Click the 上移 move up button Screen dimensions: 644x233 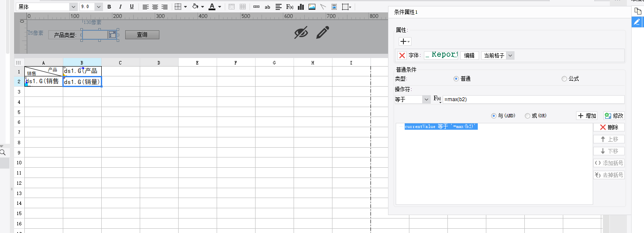tap(609, 139)
